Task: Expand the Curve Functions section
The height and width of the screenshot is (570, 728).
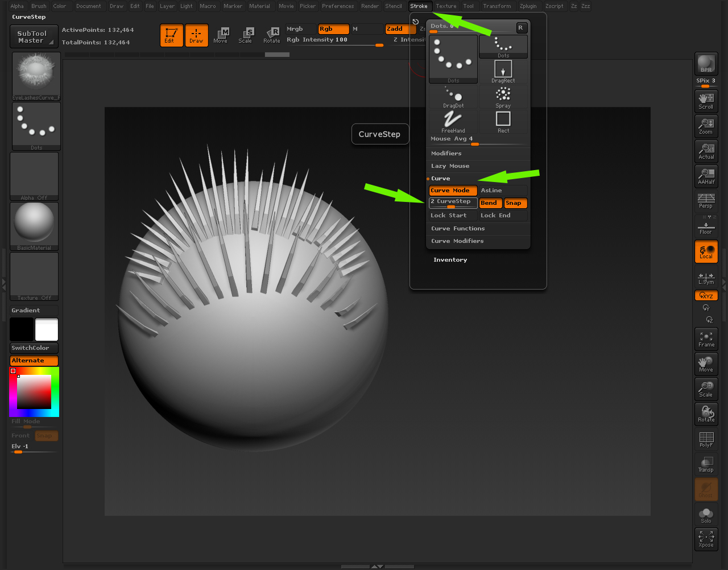Action: pyautogui.click(x=458, y=229)
